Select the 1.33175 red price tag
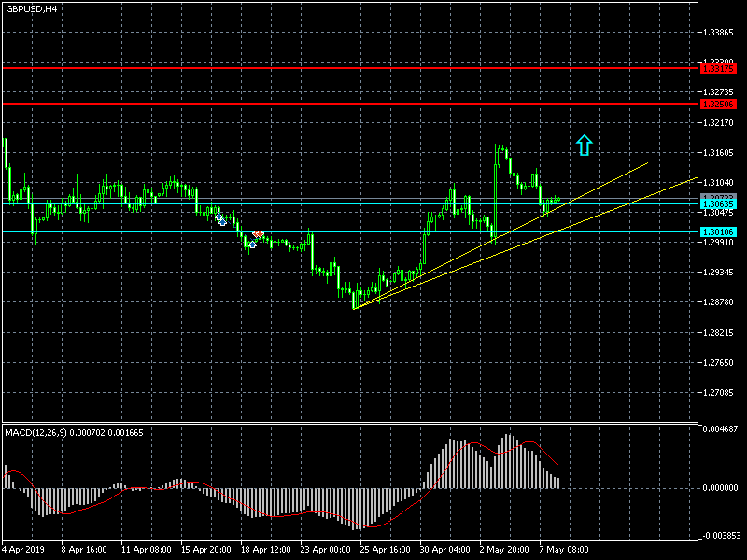747x560 pixels. tap(717, 68)
